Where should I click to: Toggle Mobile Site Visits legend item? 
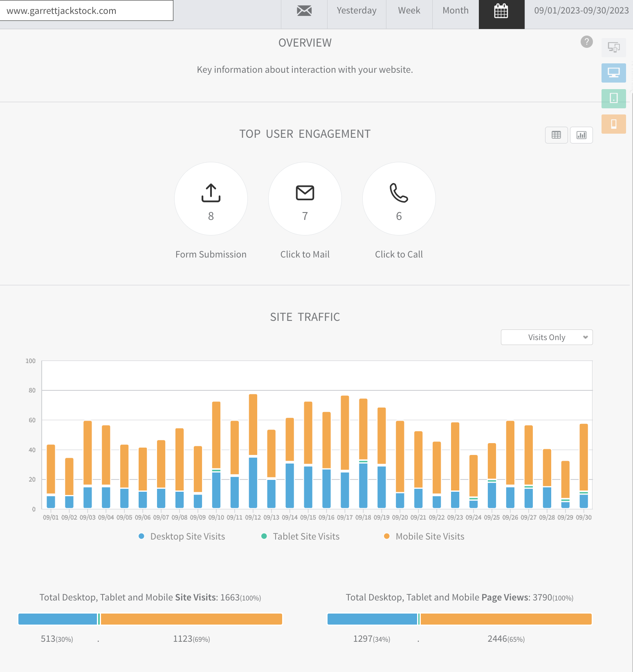[424, 536]
